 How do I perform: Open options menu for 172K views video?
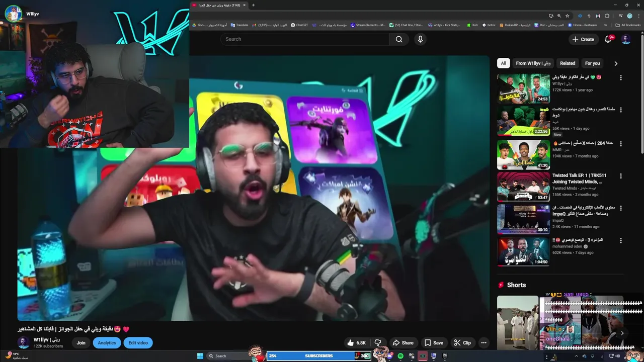621,78
